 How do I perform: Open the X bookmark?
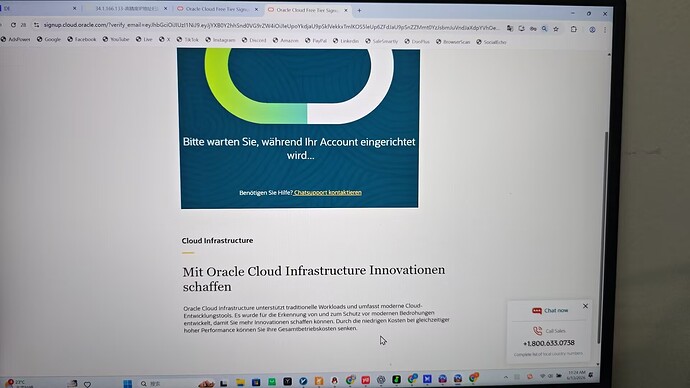click(x=165, y=39)
